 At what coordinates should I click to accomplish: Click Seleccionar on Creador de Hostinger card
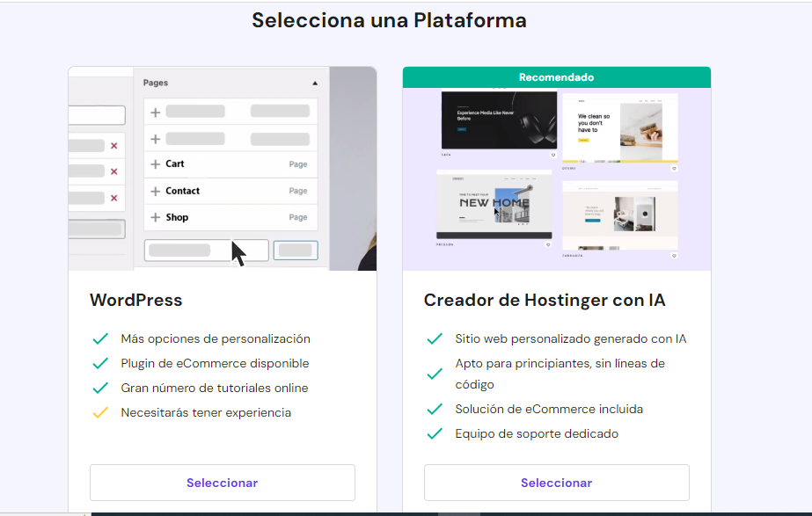[x=556, y=483]
